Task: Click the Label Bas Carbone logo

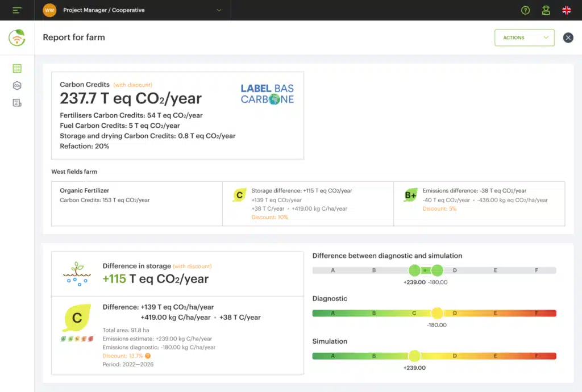Action: click(x=267, y=94)
